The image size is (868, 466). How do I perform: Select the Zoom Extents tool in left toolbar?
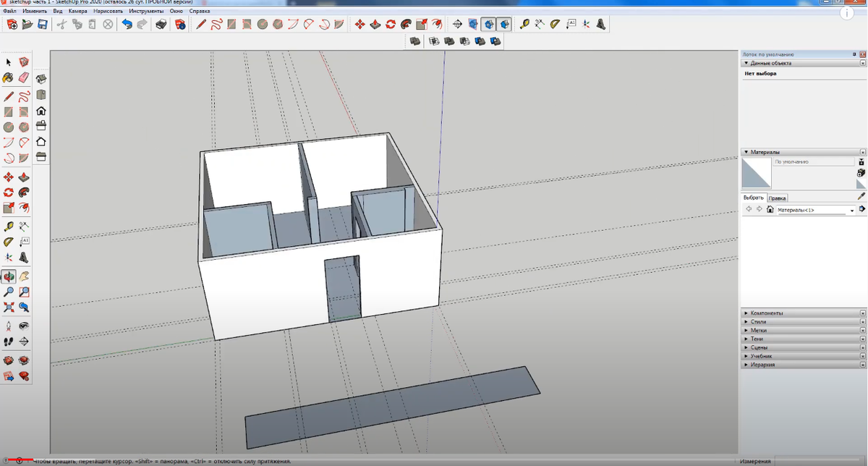click(x=9, y=307)
